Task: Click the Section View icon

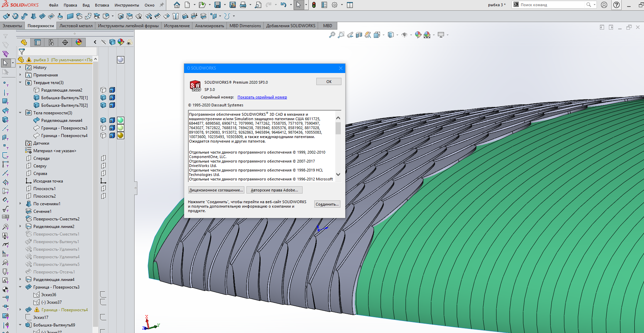Action: coord(359,35)
